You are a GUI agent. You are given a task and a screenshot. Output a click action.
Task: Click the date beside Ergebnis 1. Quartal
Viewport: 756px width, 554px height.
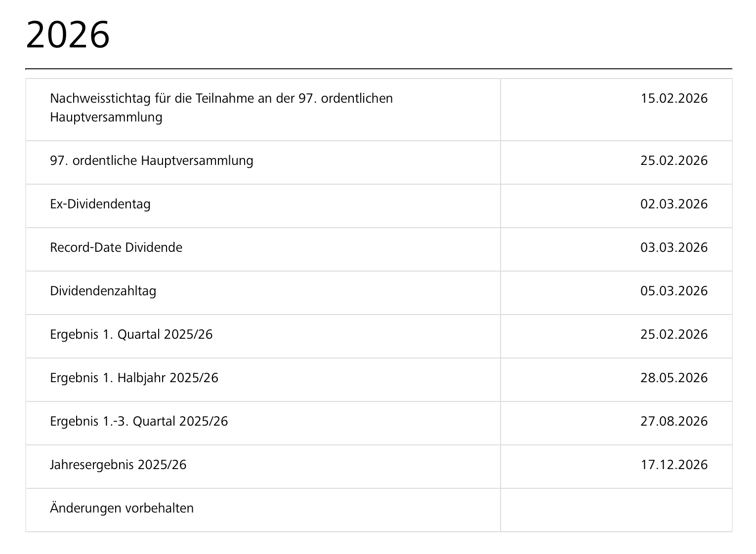point(674,334)
